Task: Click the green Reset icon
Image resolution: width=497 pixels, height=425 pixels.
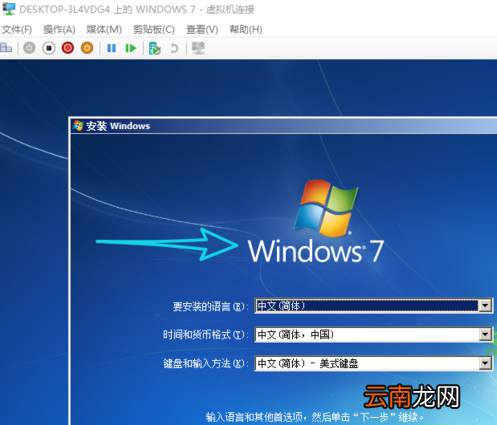Action: (x=131, y=48)
